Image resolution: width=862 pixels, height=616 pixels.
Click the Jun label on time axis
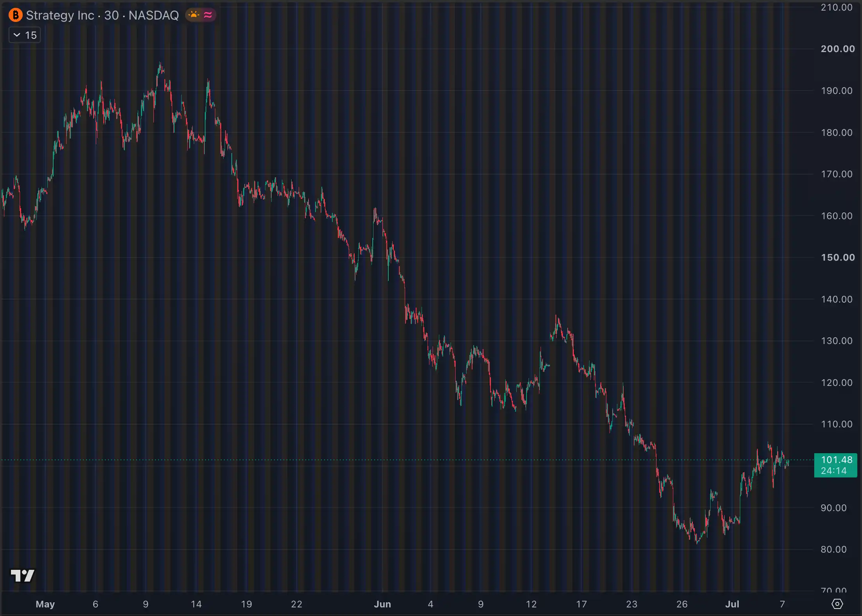click(382, 604)
